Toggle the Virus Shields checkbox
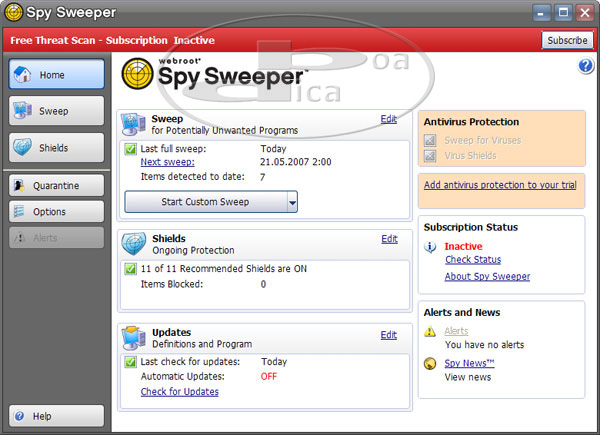Viewport: 600px width, 435px height. point(430,156)
